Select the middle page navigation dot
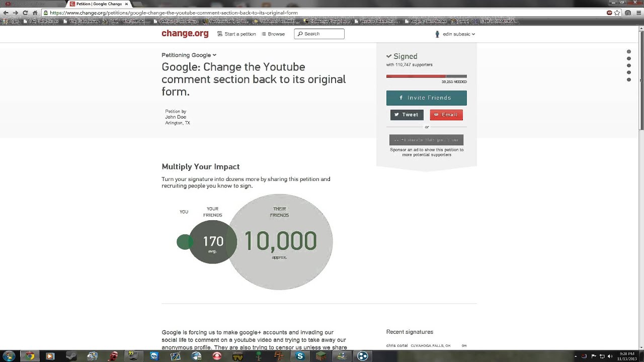 (629, 65)
